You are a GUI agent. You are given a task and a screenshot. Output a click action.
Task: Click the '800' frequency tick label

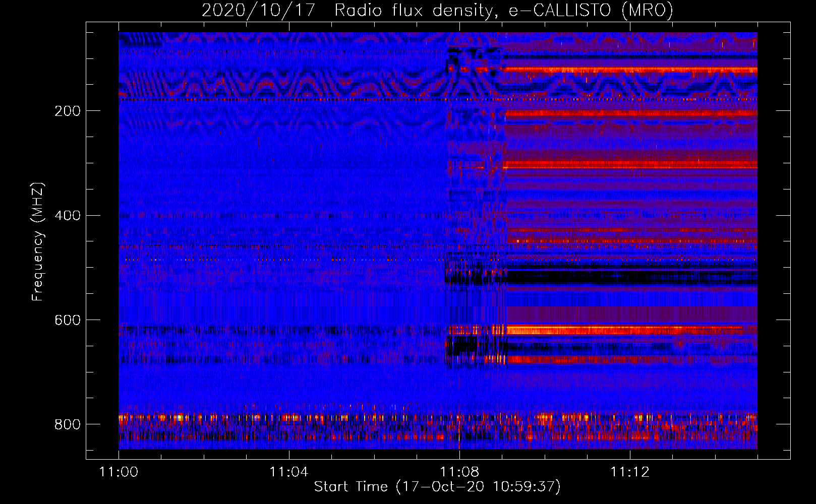tap(68, 424)
